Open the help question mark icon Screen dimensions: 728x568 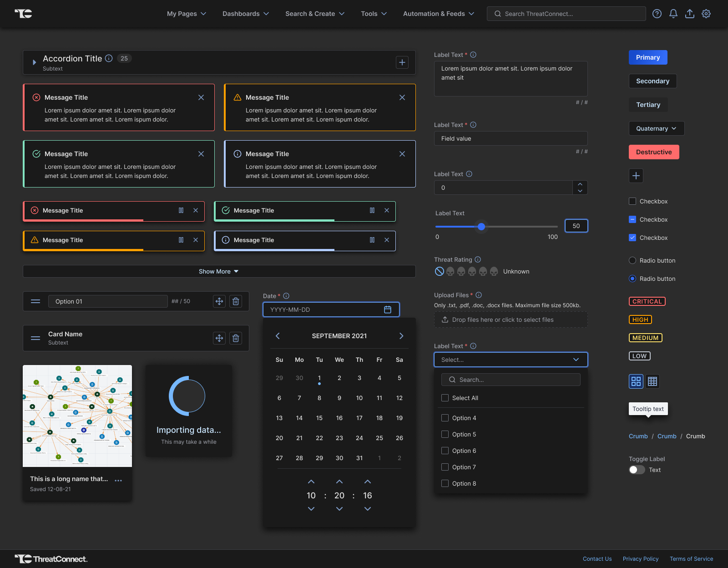click(x=657, y=14)
